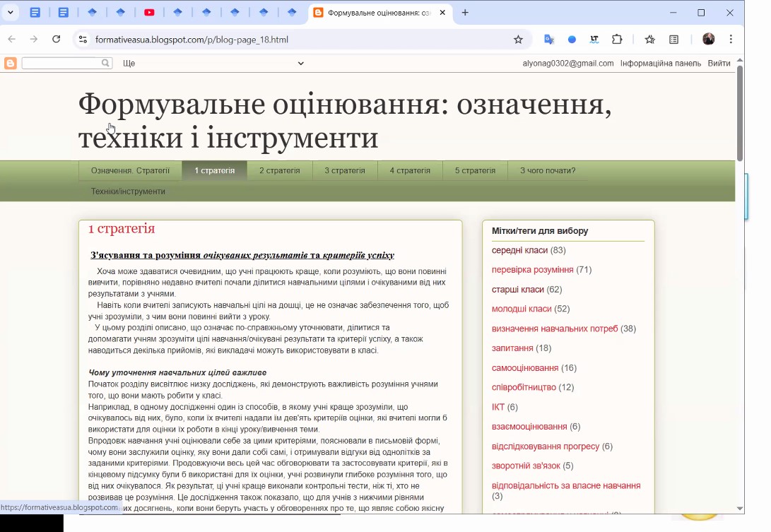Viewport: 771px width, 532px height.
Task: Click the search magnifier in Blogger navbar
Action: pyautogui.click(x=106, y=63)
